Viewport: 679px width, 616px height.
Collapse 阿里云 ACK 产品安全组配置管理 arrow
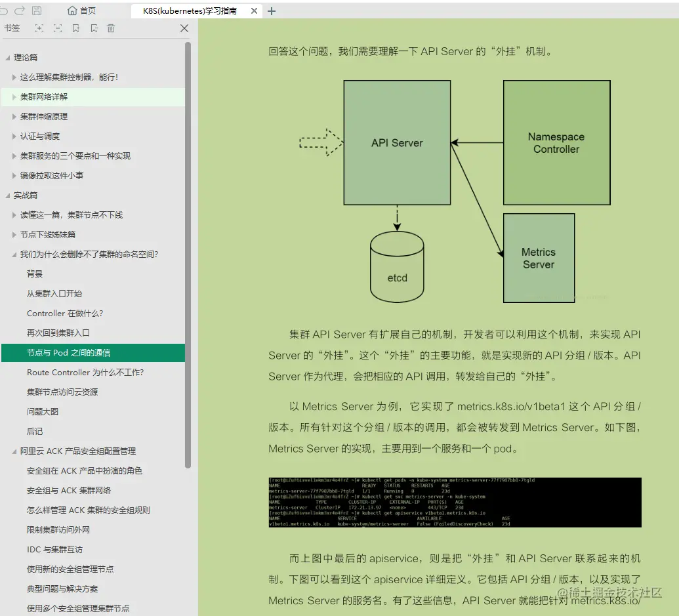[14, 451]
